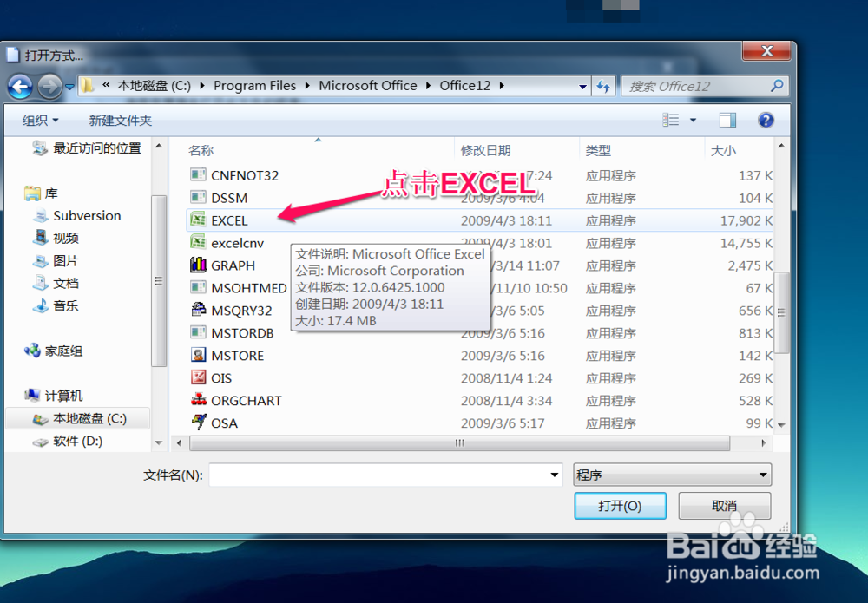
Task: Open recent locations dropdown beside Forward arrow
Action: [x=69, y=87]
